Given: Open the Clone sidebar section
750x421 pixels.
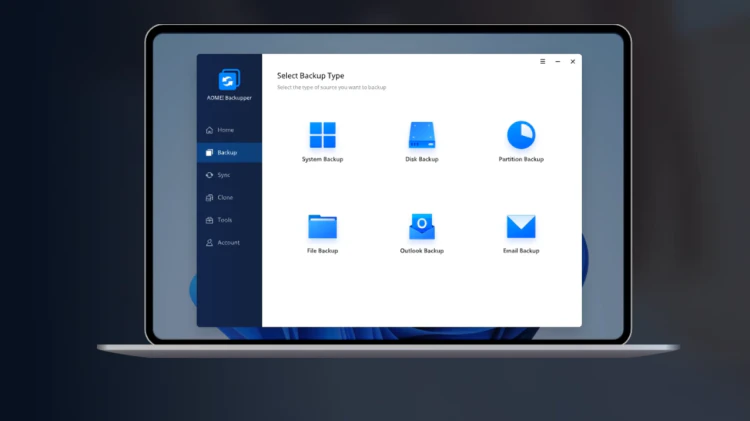Looking at the screenshot, I should pos(225,198).
